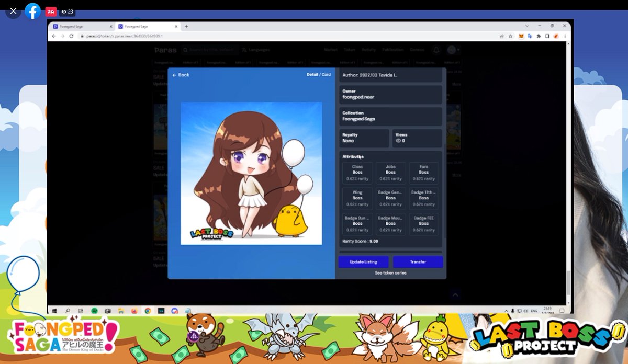Click the share page icon in address bar
628x364 pixels.
[x=502, y=36]
